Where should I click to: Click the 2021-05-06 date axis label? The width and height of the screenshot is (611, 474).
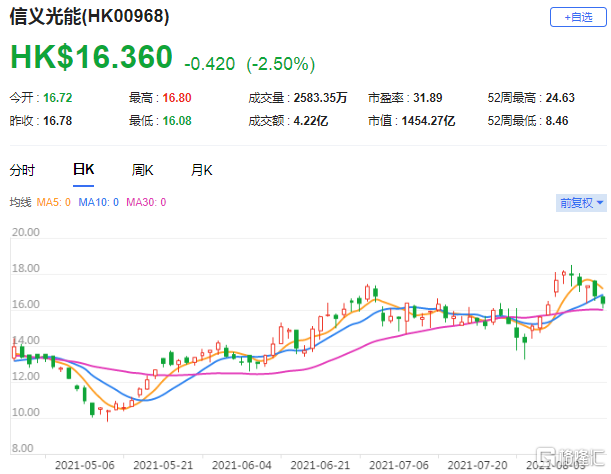(x=85, y=465)
